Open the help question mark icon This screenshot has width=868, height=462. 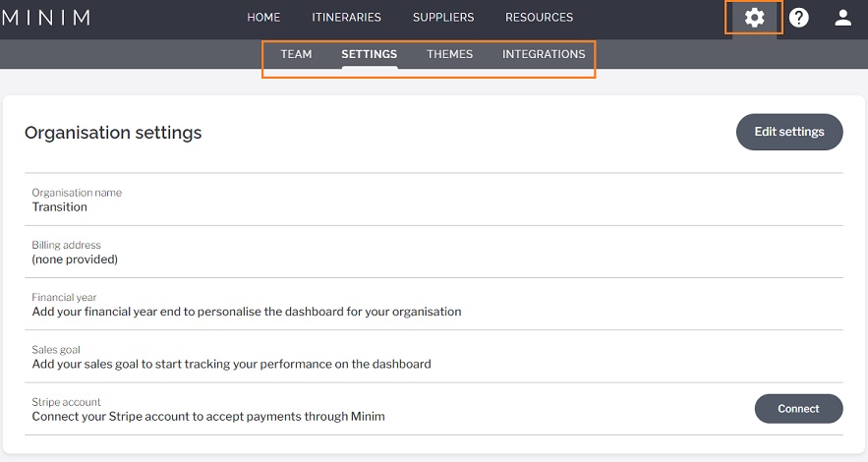point(798,18)
